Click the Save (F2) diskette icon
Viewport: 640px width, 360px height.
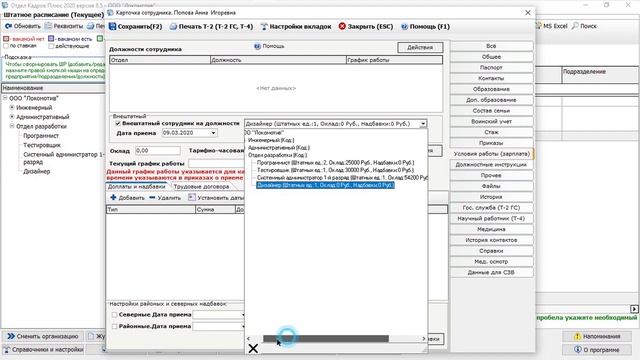[113, 27]
